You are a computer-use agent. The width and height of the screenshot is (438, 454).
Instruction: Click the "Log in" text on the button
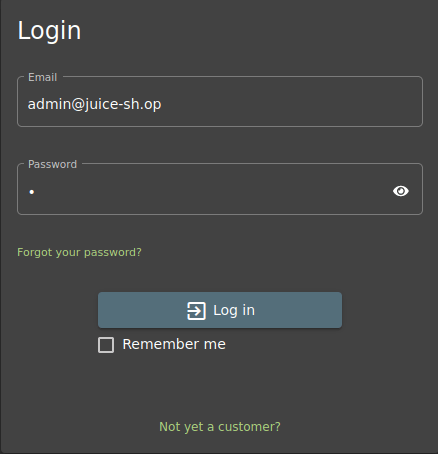[234, 311]
